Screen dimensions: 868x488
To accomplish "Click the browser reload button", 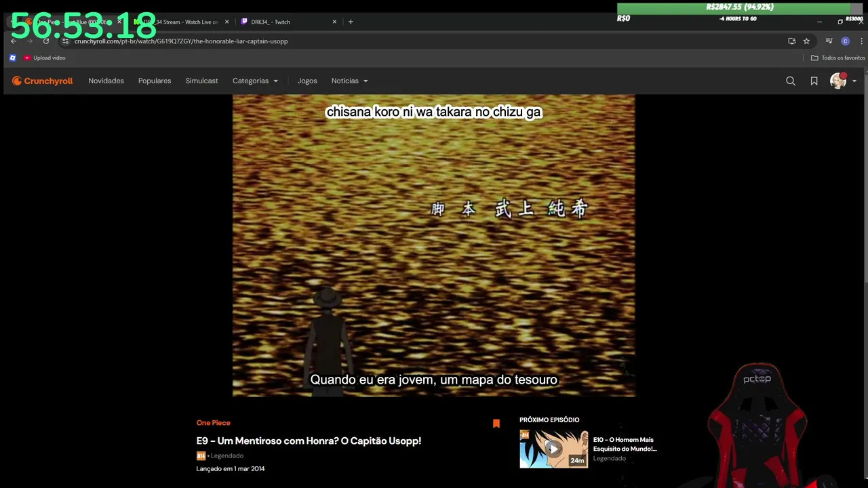I will (x=46, y=41).
